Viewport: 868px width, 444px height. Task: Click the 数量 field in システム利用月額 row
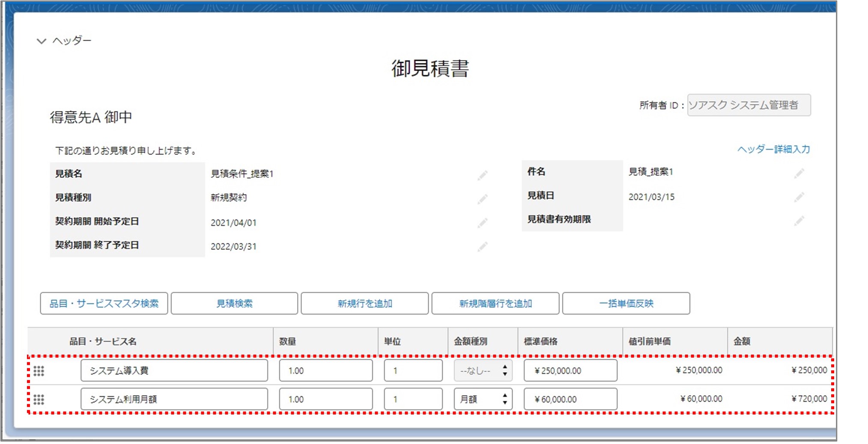tap(326, 399)
